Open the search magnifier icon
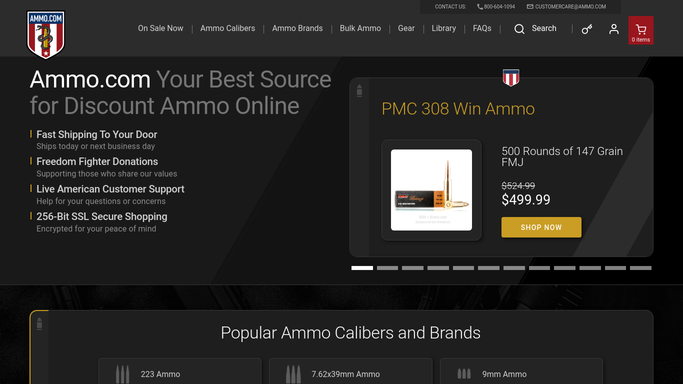683x384 pixels. click(519, 29)
